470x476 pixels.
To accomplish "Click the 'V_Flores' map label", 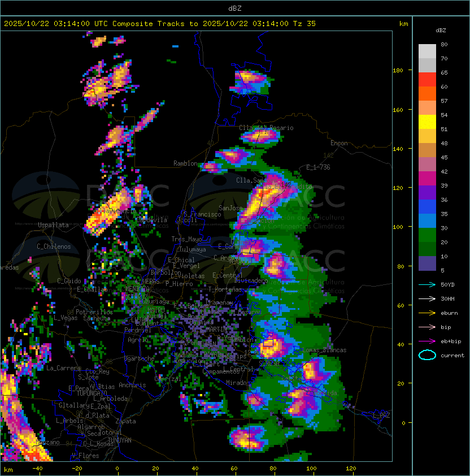I will click(x=85, y=456).
